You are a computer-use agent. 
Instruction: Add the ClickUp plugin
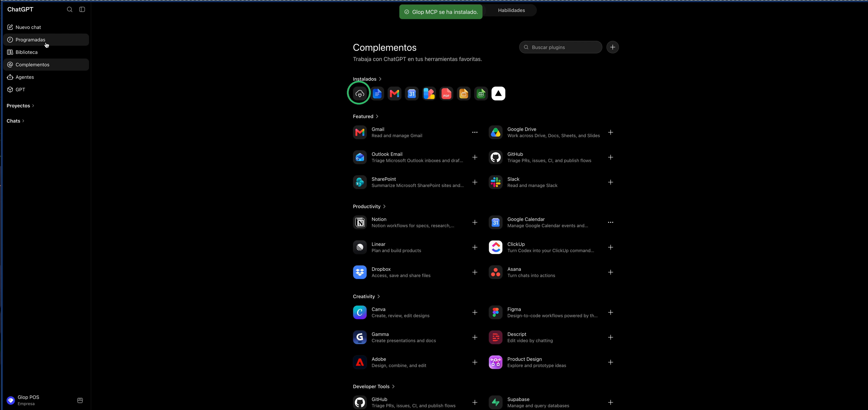point(610,247)
